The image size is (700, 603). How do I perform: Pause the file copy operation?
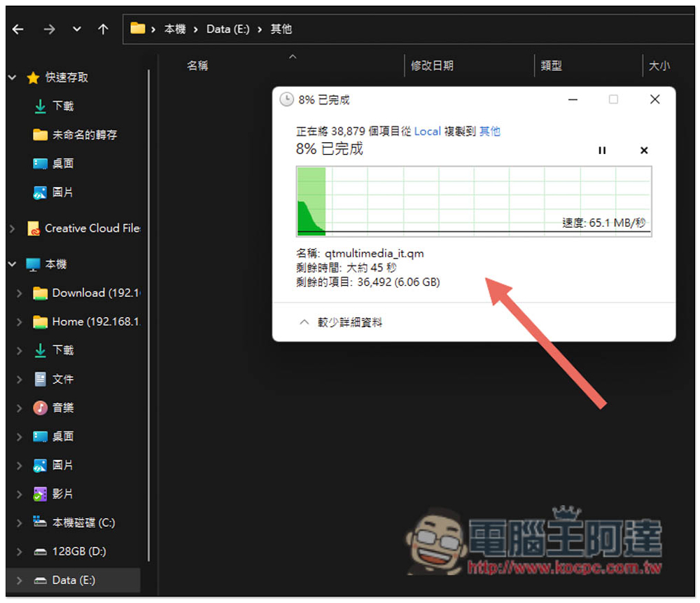pos(602,151)
